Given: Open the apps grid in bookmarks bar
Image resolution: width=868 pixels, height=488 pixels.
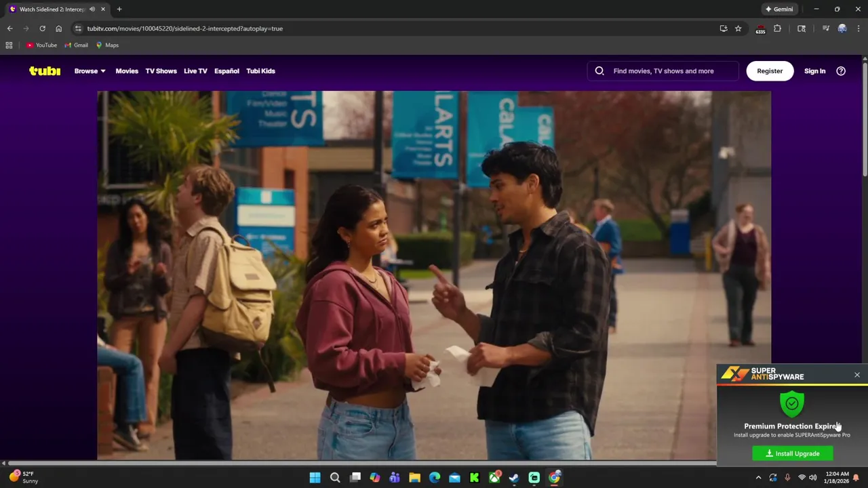Looking at the screenshot, I should [9, 45].
